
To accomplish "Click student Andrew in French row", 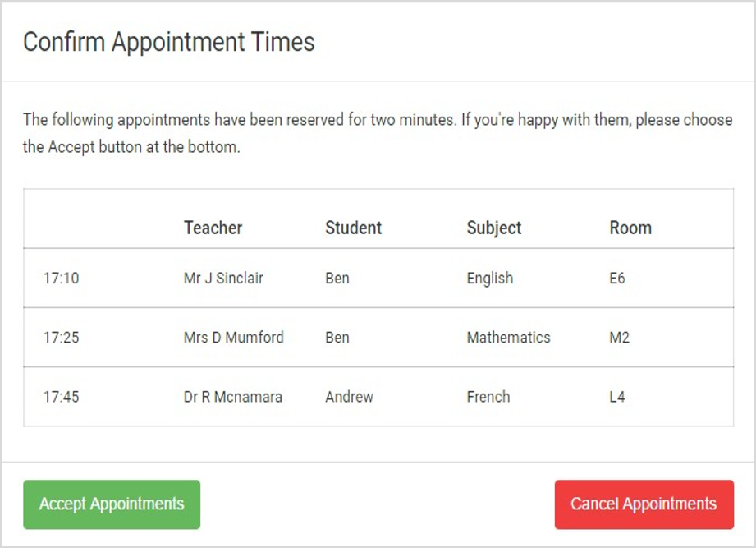I will [x=349, y=397].
